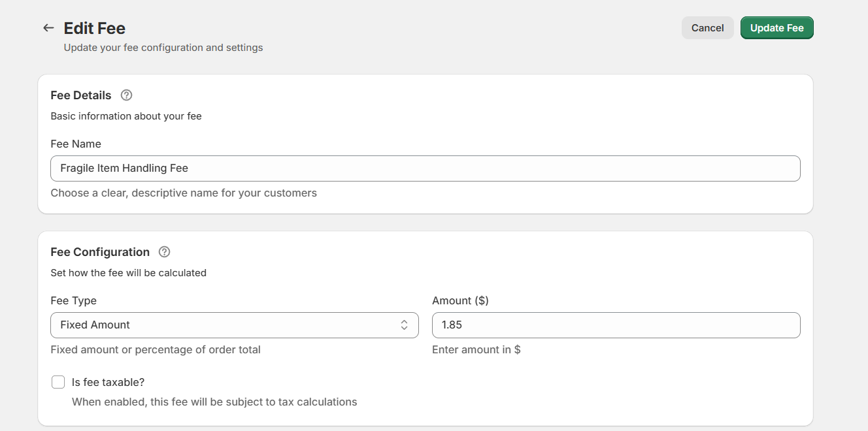Click the Amount field showing 1.85

point(616,325)
